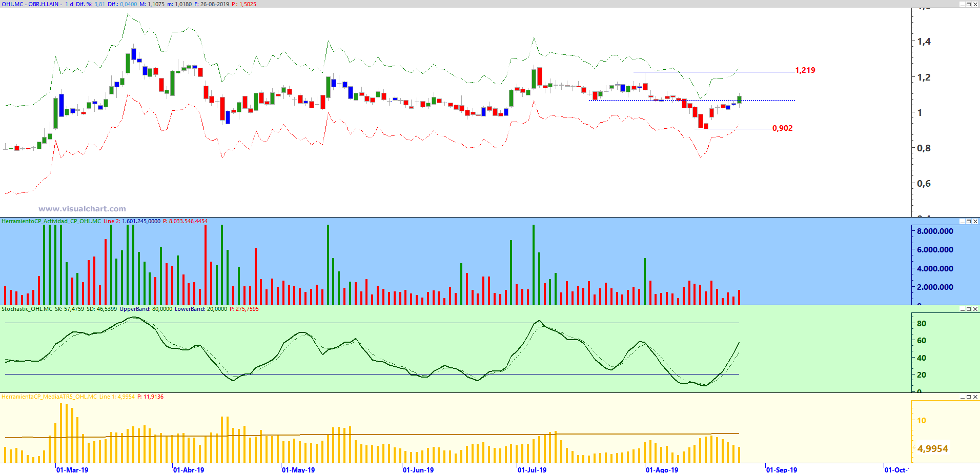
Task: Select the Stochastic_OHL.MC indicator title
Action: pyautogui.click(x=27, y=309)
